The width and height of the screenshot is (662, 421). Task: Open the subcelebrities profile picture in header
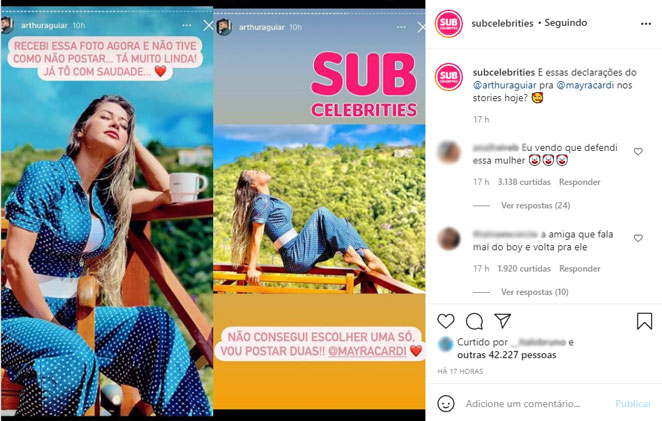click(x=448, y=24)
